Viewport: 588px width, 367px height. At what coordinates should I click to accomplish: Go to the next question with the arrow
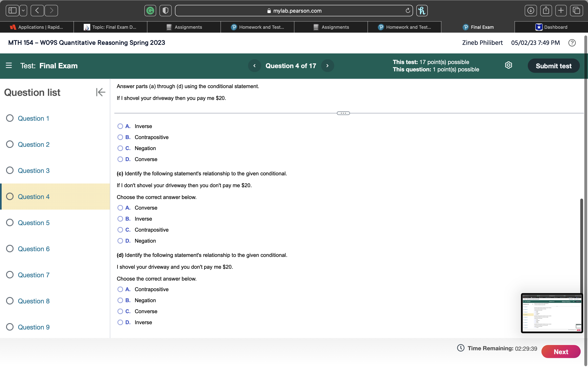[327, 65]
